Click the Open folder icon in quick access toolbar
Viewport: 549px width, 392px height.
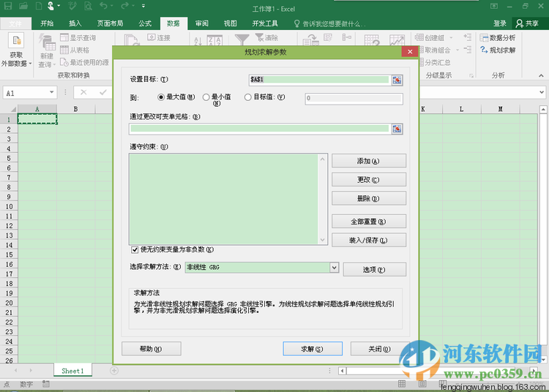click(x=23, y=6)
